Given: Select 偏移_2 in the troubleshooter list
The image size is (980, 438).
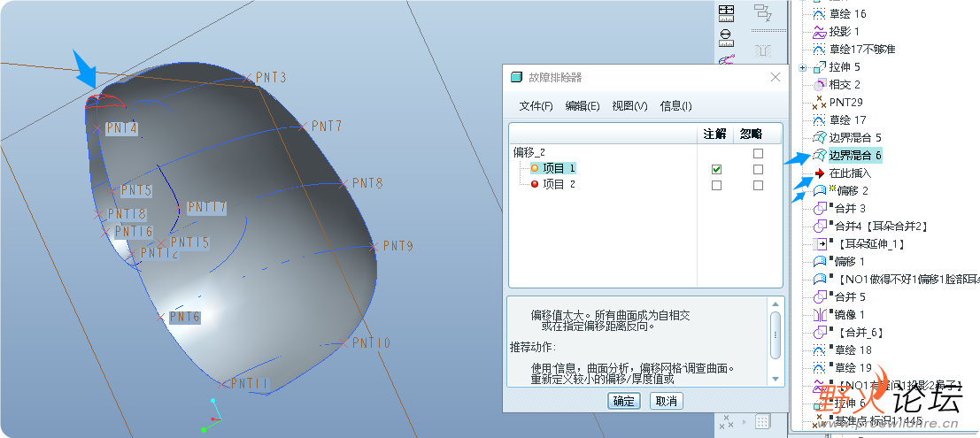Looking at the screenshot, I should [529, 152].
